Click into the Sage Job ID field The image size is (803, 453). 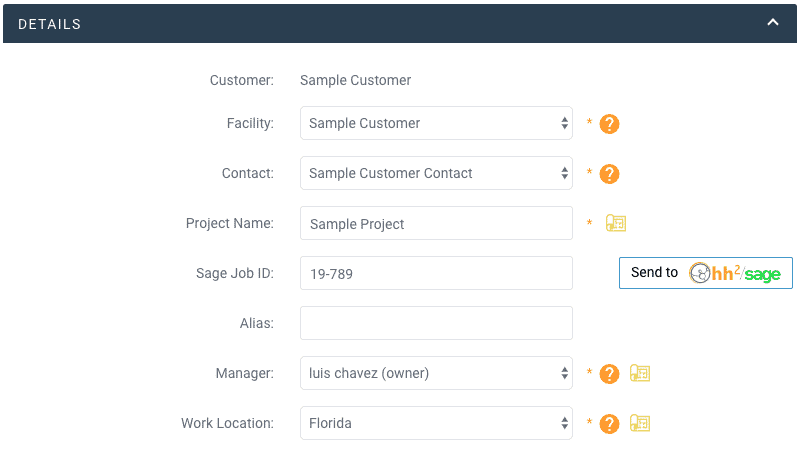[436, 273]
